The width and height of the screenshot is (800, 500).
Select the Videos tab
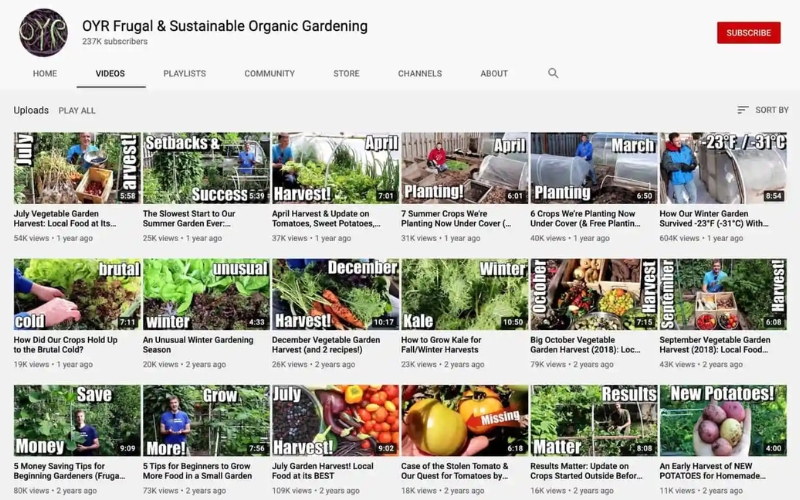pyautogui.click(x=110, y=73)
